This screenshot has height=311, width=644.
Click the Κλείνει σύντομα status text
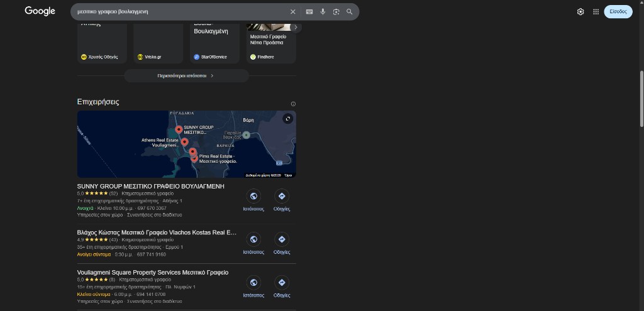click(94, 294)
